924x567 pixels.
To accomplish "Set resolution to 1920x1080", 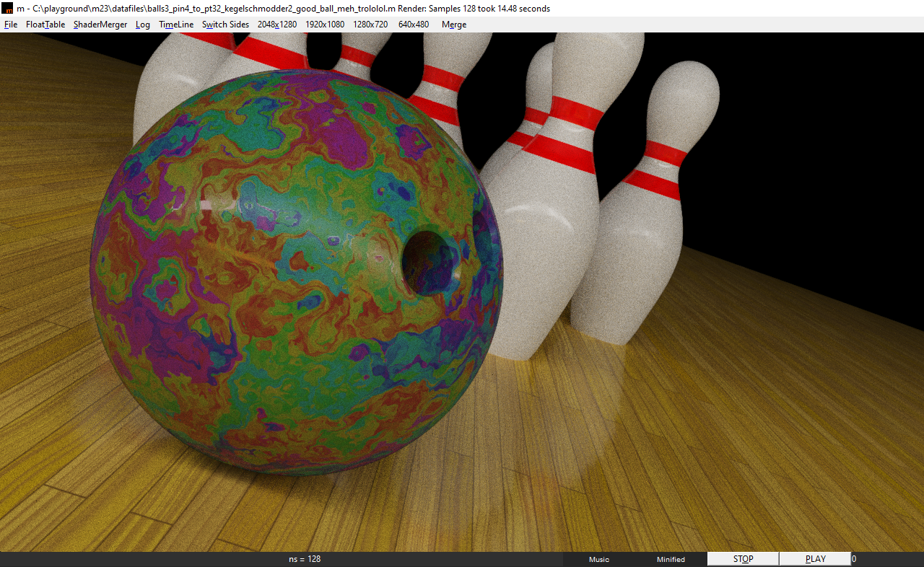I will [325, 25].
